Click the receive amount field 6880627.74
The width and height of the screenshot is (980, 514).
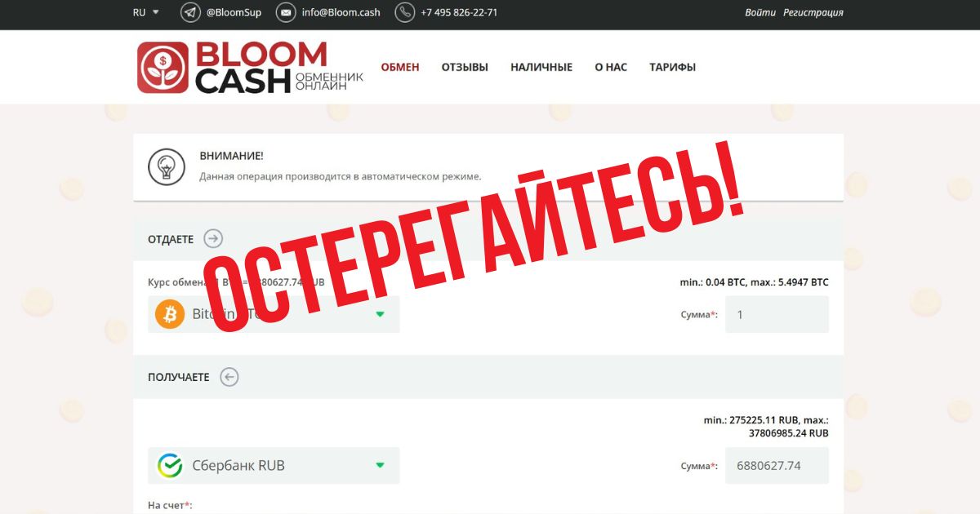click(x=777, y=466)
